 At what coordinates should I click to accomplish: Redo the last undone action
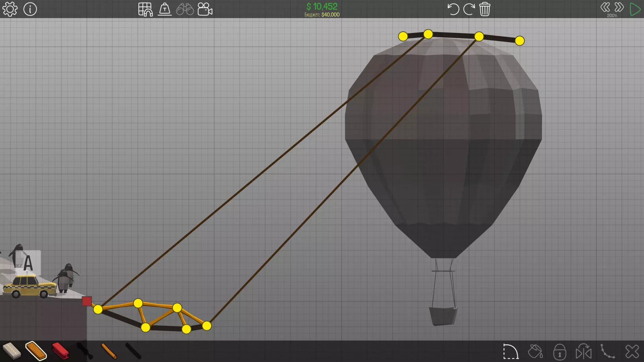tap(469, 9)
